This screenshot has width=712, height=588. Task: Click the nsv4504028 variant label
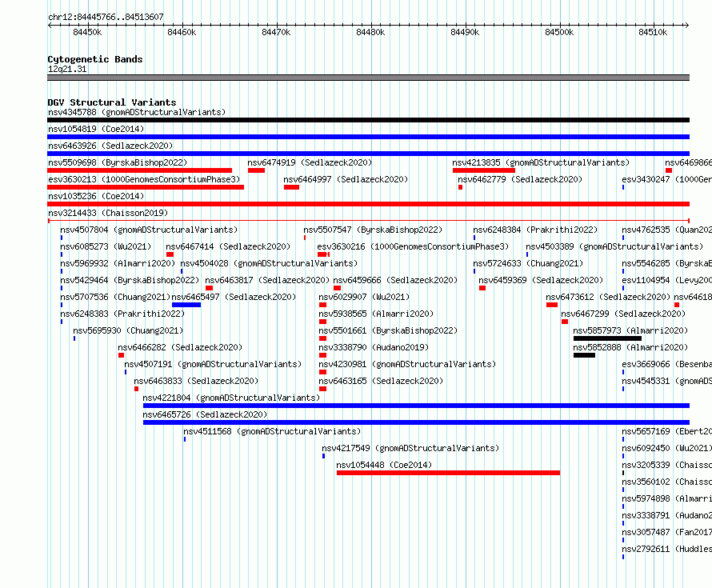coord(269,263)
